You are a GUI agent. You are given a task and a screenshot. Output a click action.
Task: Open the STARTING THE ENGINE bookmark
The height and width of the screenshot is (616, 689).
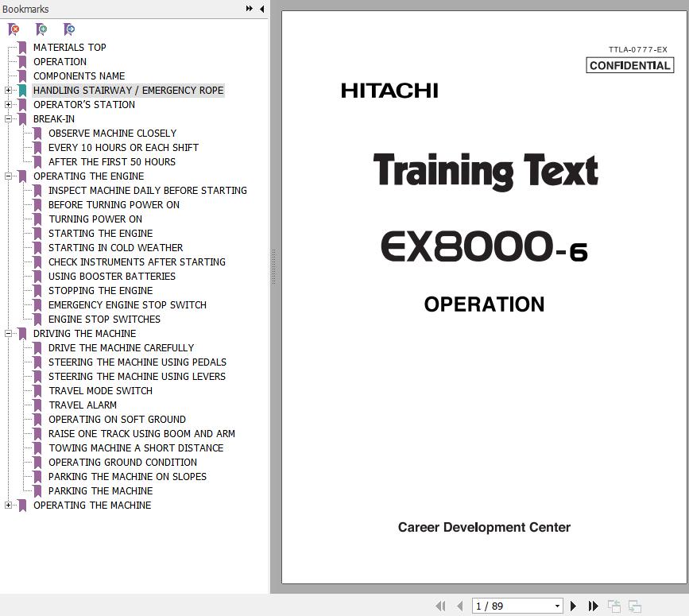(101, 234)
